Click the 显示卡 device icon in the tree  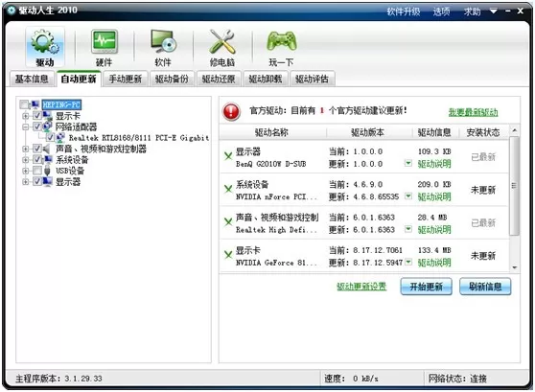pos(48,116)
